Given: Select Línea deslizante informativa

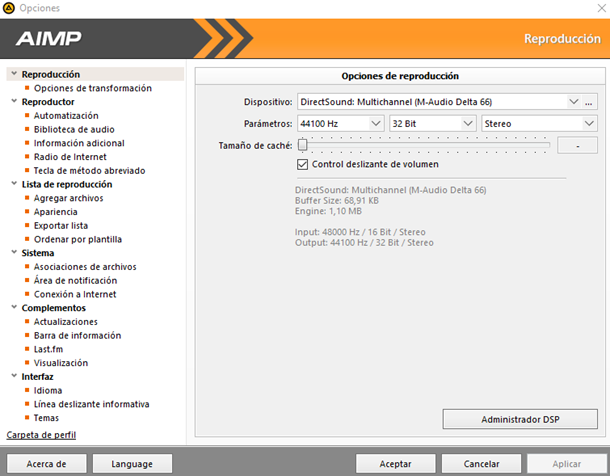Looking at the screenshot, I should [91, 404].
